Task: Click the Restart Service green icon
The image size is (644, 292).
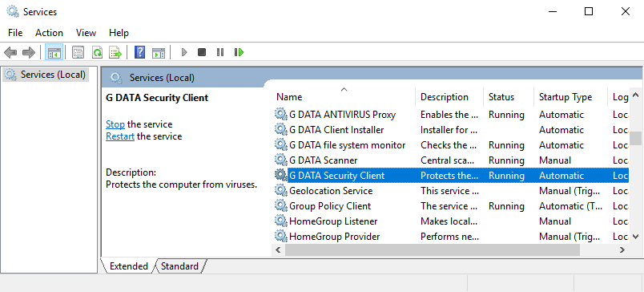Action: (x=239, y=52)
